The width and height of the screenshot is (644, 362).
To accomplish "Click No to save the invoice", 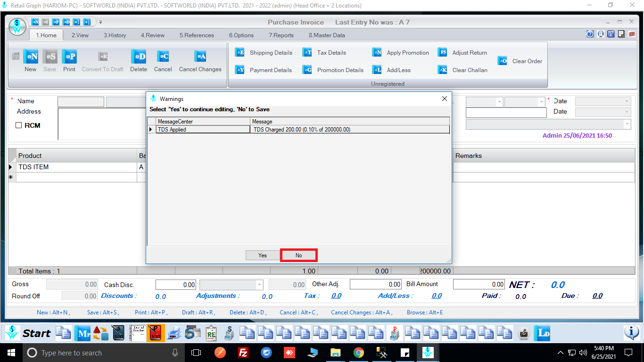I will [x=298, y=255].
